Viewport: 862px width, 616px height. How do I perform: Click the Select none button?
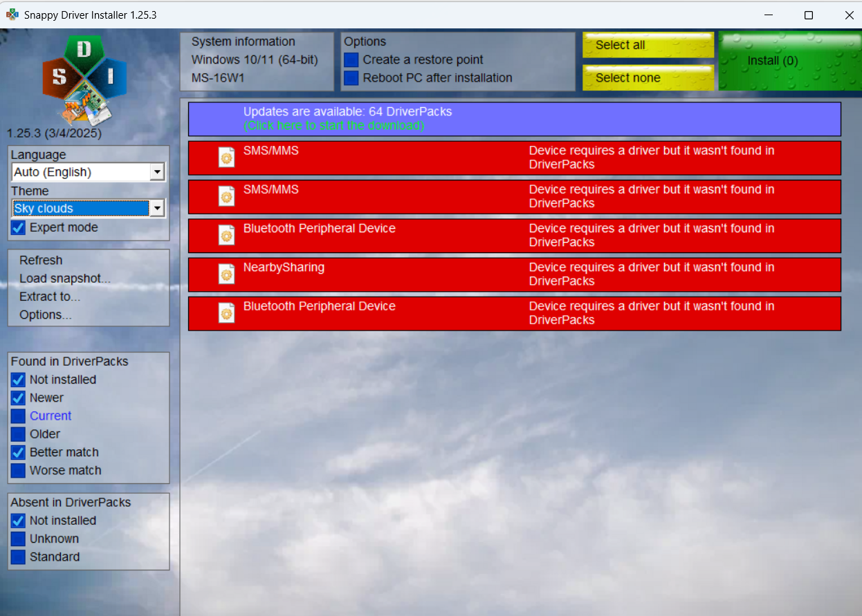(648, 77)
